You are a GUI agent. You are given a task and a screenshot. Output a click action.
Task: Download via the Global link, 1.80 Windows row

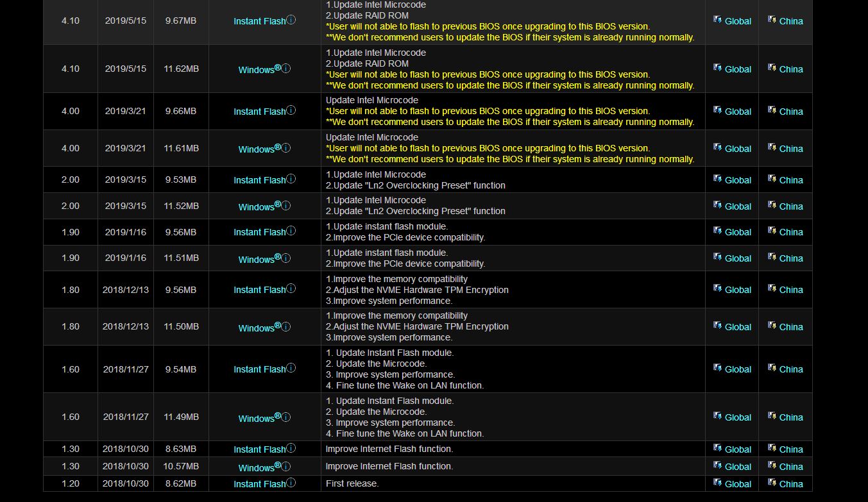738,327
